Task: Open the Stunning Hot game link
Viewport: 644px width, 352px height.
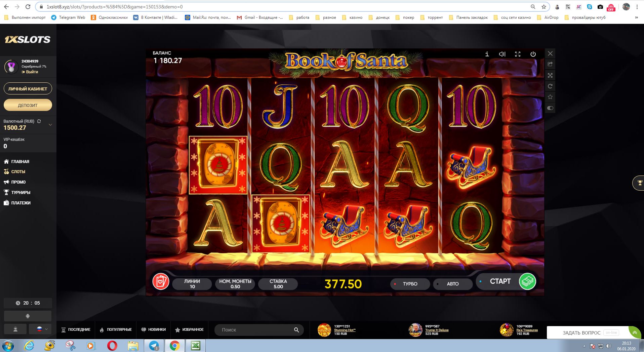Action: click(x=345, y=330)
